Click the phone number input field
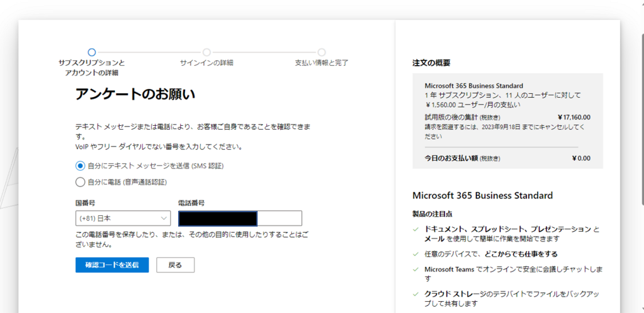The width and height of the screenshot is (644, 313). (240, 218)
